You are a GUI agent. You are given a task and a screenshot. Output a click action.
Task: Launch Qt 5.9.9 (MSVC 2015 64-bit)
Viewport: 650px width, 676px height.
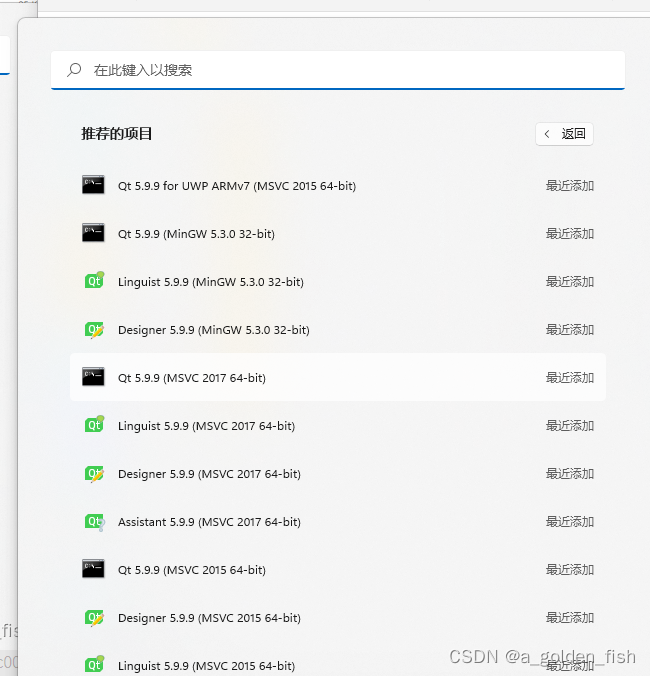(x=338, y=570)
